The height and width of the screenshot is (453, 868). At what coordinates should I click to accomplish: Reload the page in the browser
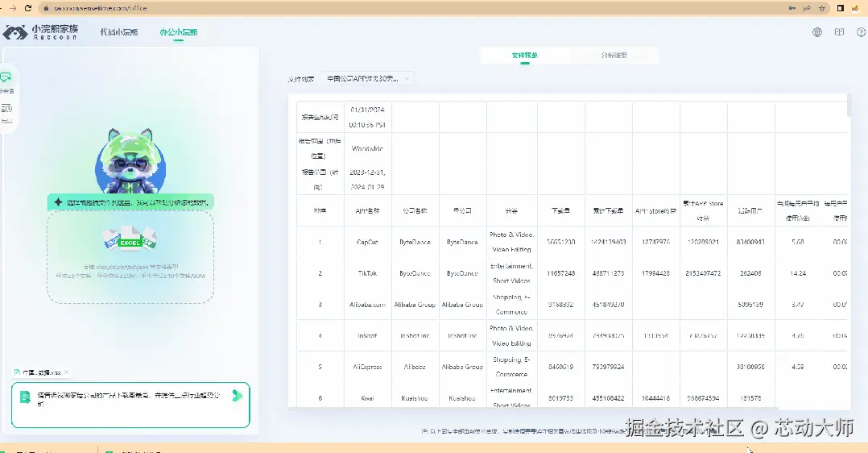click(28, 8)
